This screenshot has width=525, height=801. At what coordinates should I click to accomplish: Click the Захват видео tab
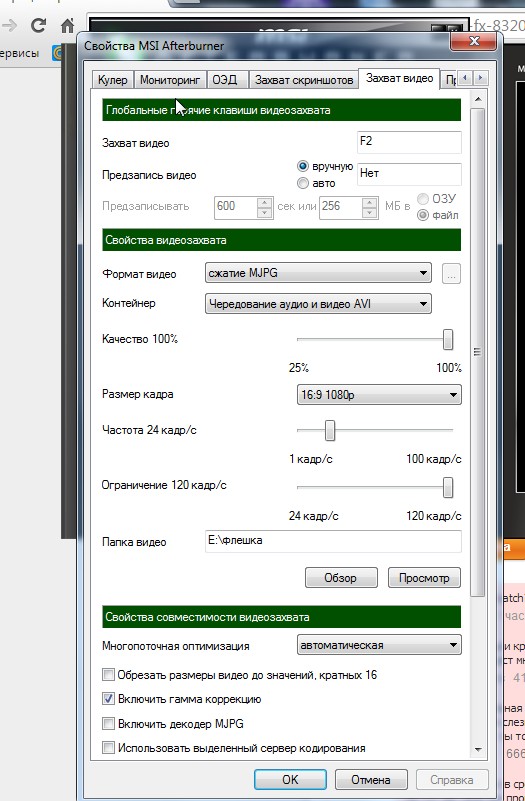pyautogui.click(x=399, y=79)
